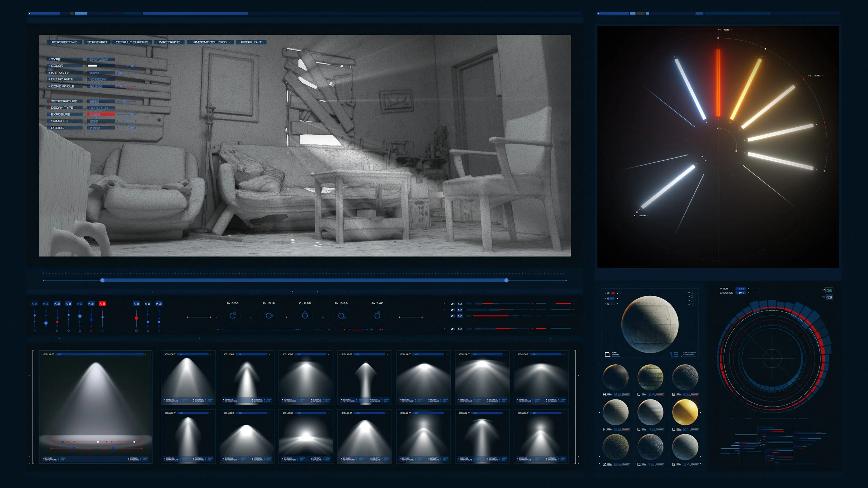The height and width of the screenshot is (488, 868).
Task: Click the CADENCE value 01.1
Action: 741,293
